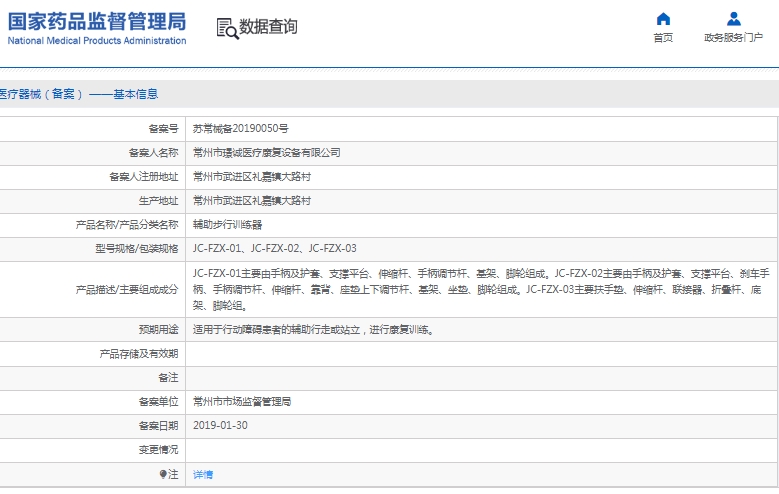
Task: Select the company name 常州市璟诚医疗康复设备有限公司
Action: (x=267, y=153)
